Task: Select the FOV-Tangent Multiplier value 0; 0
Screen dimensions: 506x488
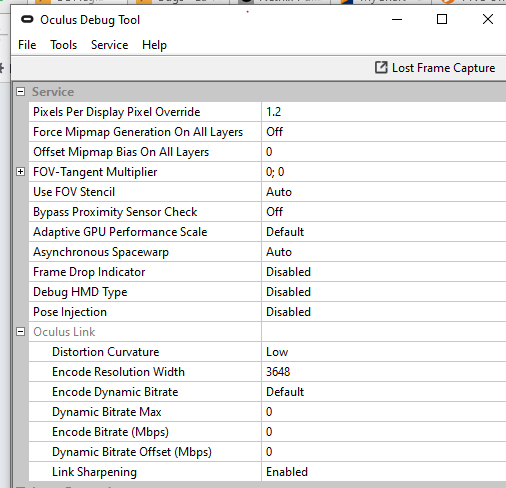Action: (x=384, y=172)
